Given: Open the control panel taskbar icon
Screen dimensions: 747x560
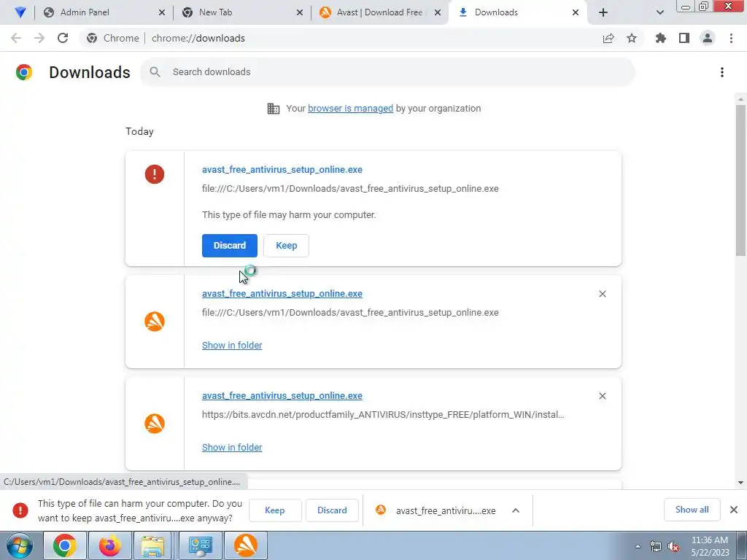Looking at the screenshot, I should click(x=200, y=545).
